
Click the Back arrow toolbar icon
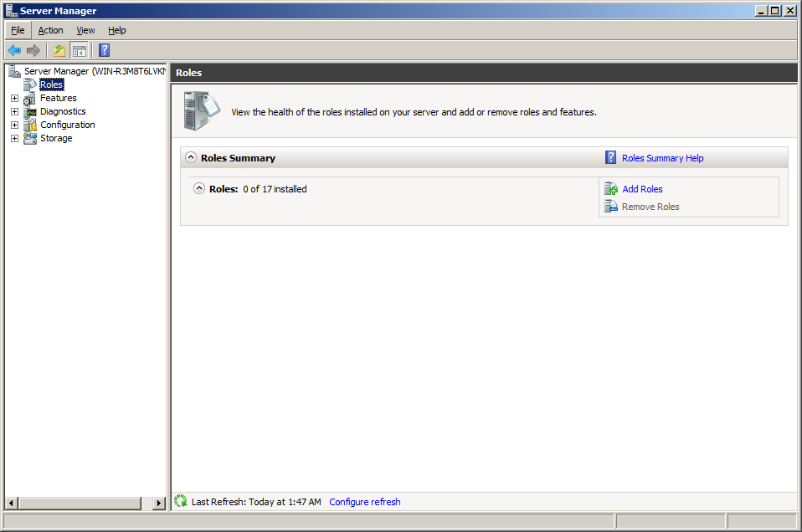pyautogui.click(x=14, y=50)
